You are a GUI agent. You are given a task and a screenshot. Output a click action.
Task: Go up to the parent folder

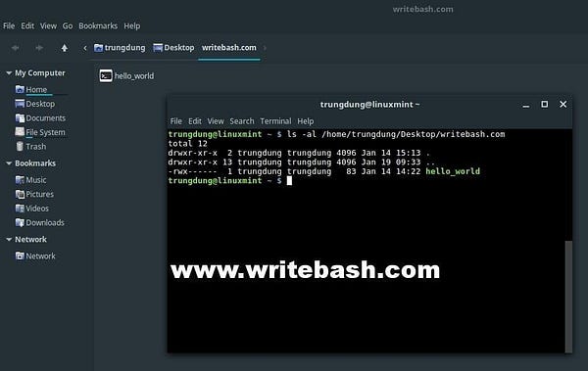pos(65,48)
